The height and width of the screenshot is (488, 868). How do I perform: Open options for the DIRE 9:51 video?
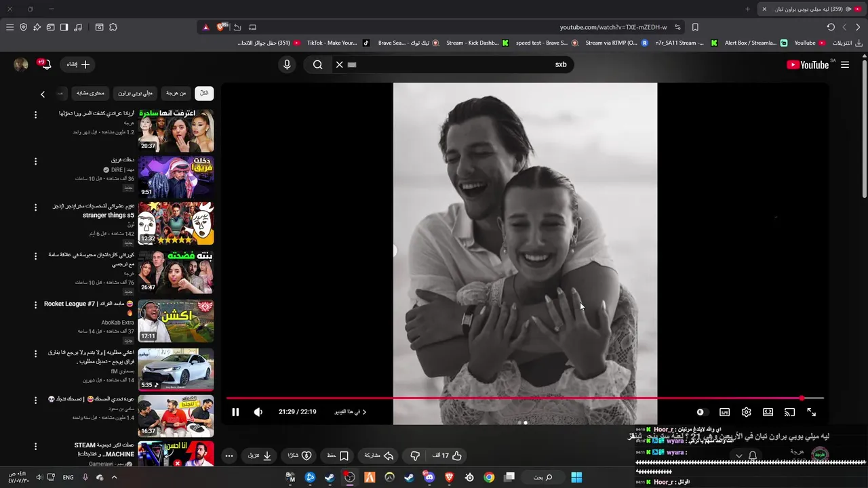[36, 161]
